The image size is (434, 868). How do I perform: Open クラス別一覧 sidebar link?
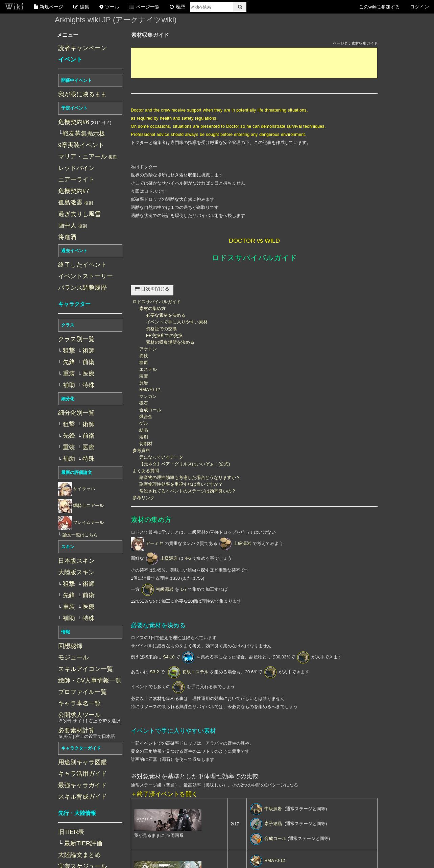76,339
